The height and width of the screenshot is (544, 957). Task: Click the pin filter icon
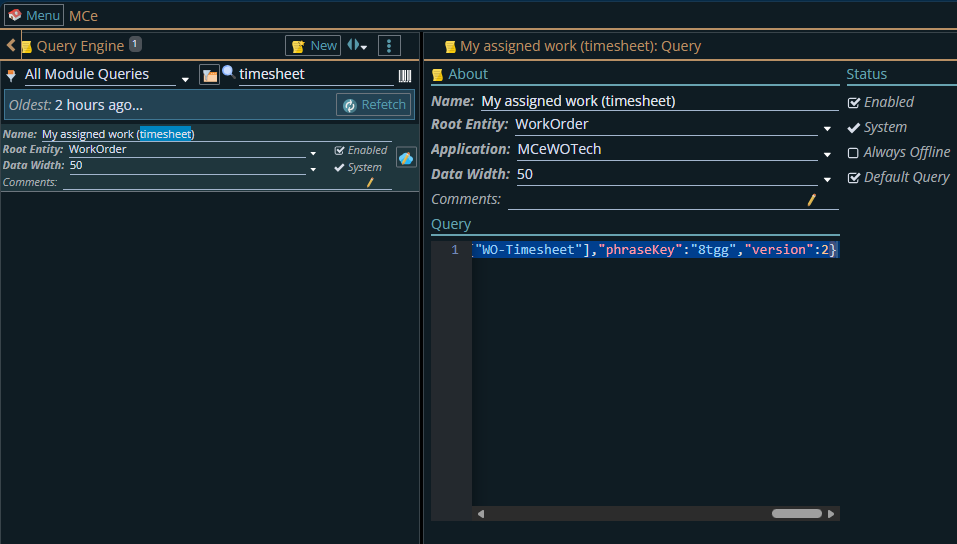[x=11, y=76]
